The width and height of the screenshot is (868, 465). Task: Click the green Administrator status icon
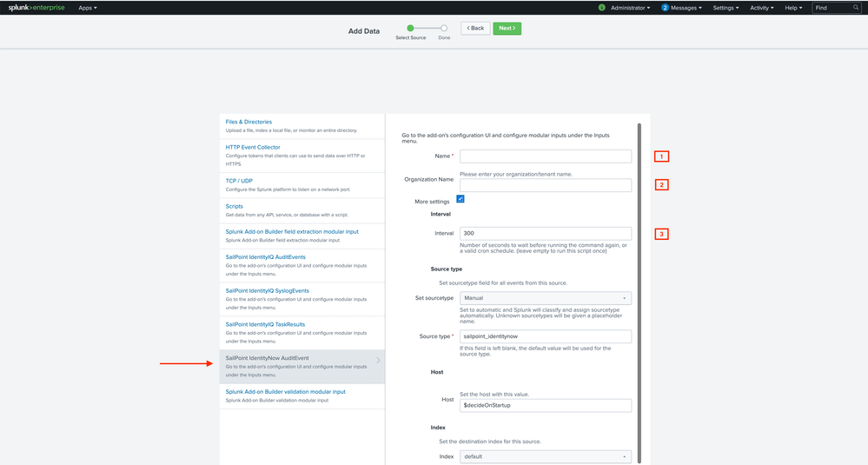[602, 8]
